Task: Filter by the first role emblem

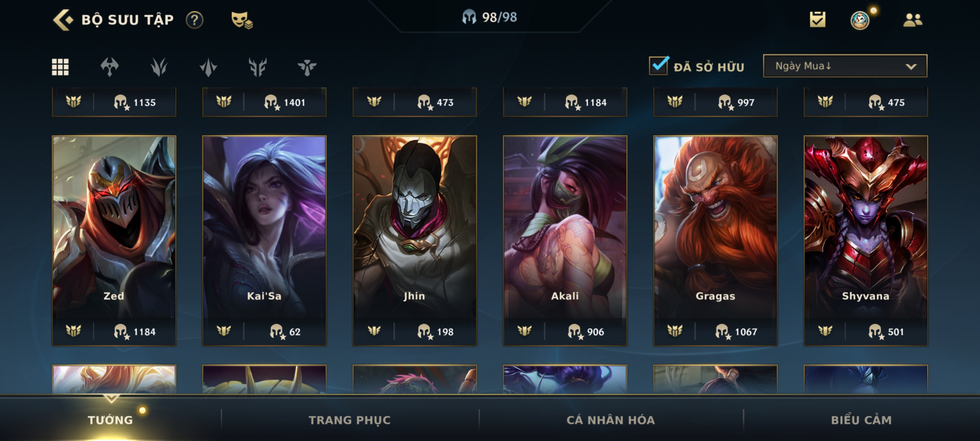Action: (x=110, y=67)
